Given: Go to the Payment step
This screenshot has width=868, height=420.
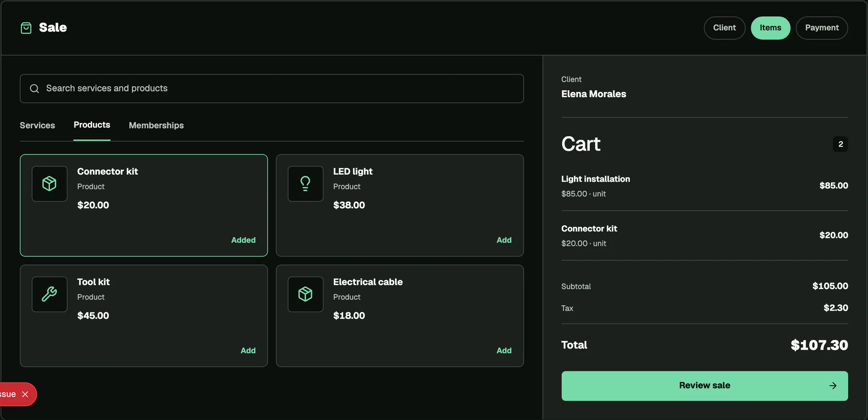Looking at the screenshot, I should click(x=822, y=28).
